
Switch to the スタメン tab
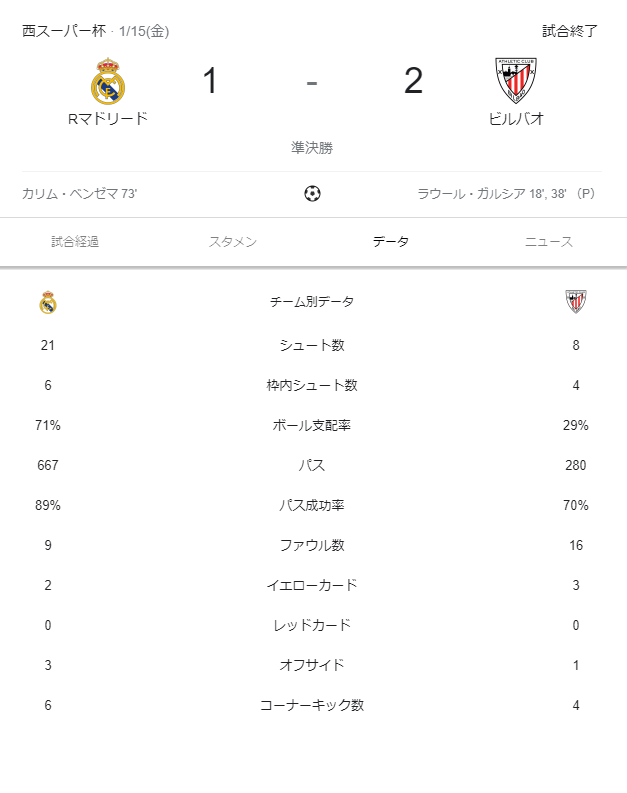pos(233,242)
